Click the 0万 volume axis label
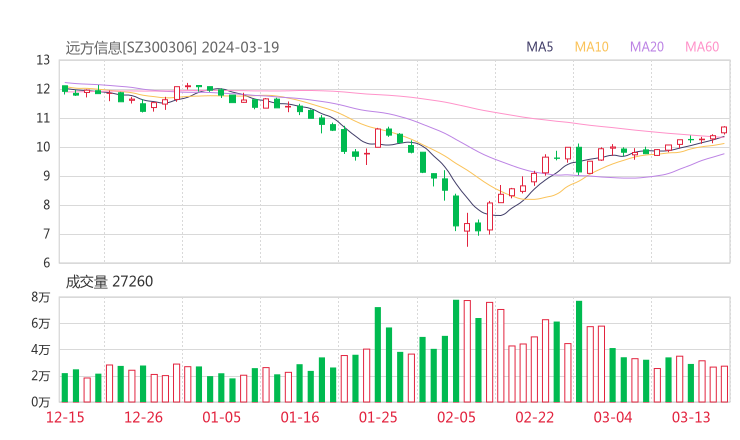 tap(40, 402)
